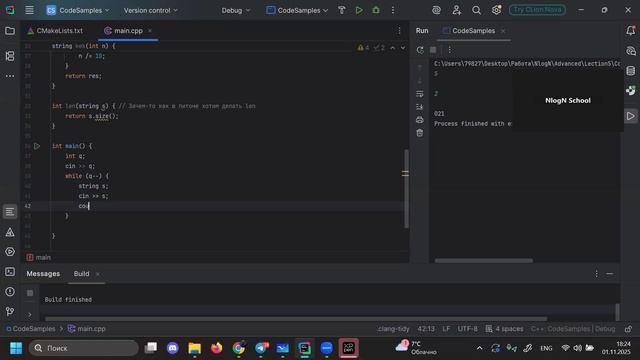Screen dimensions: 640x360
Task: Click main.cpp in the navigation bar
Action: tap(87, 329)
